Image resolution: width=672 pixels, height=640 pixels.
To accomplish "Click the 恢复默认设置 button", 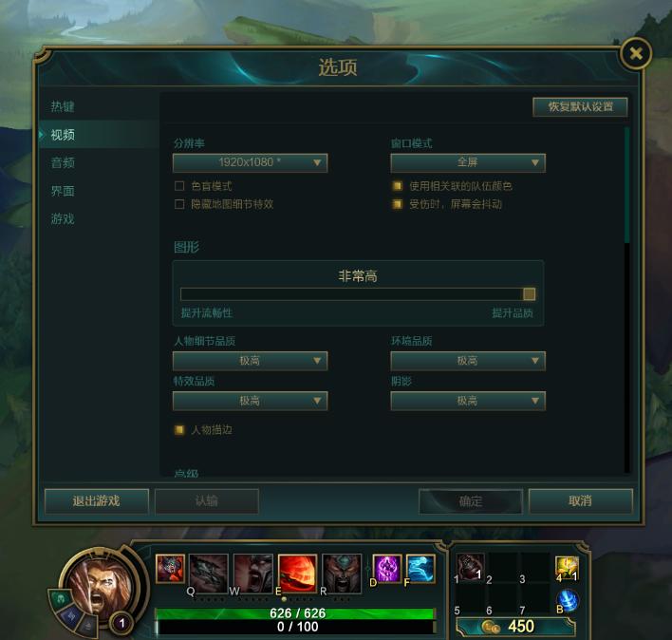I will 580,106.
